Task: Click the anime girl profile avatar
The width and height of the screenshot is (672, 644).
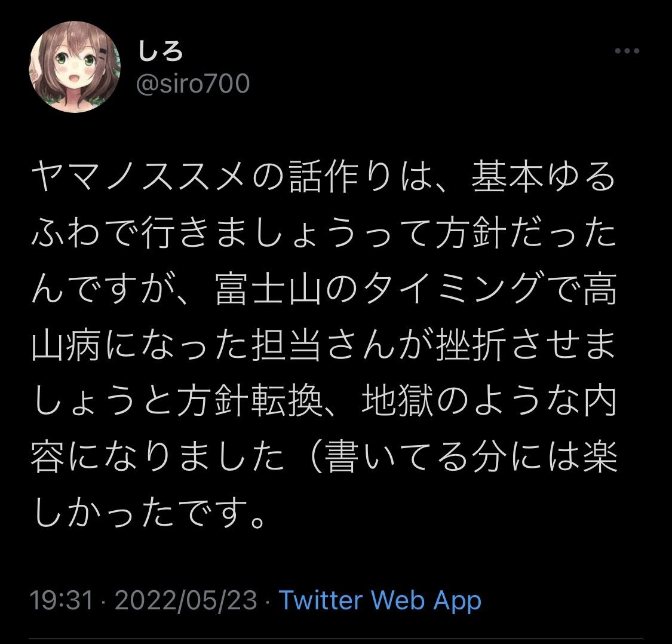Action: pos(75,67)
